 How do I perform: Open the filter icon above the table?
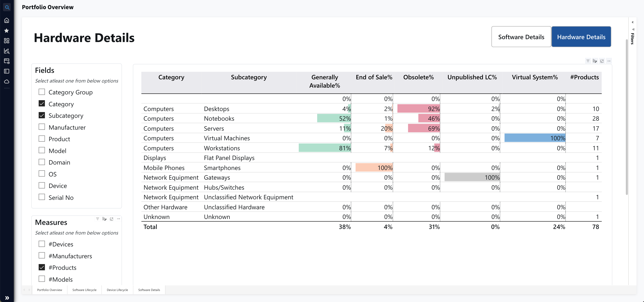[x=588, y=61]
